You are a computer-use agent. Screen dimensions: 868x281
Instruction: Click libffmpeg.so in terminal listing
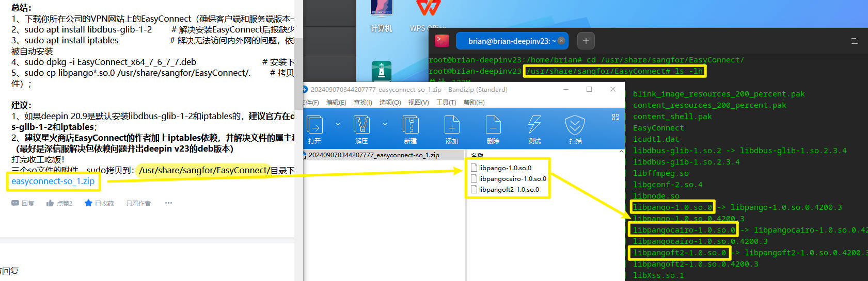click(x=661, y=173)
